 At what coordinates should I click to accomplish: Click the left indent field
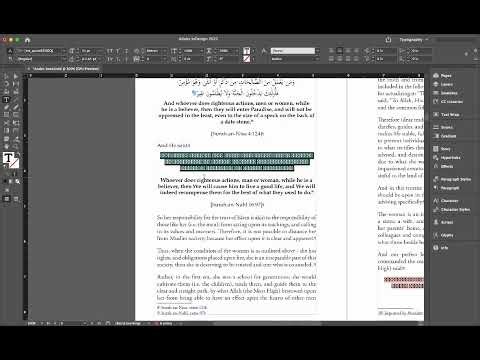[x=386, y=51]
